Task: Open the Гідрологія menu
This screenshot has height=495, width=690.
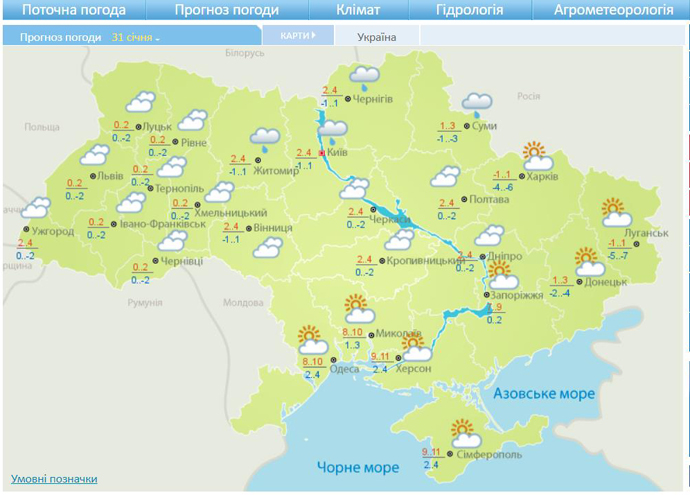Action: [469, 11]
